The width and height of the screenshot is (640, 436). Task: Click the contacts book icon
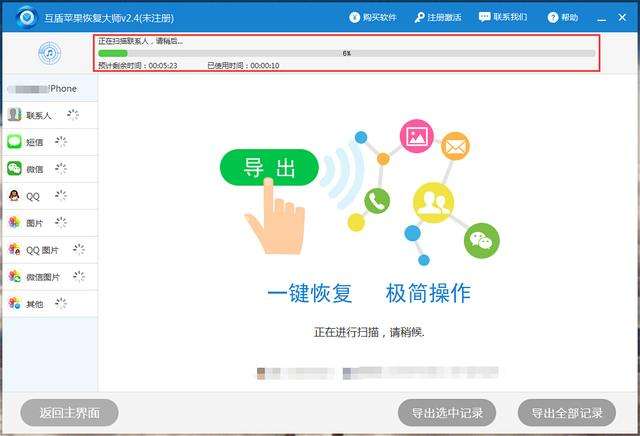click(14, 115)
